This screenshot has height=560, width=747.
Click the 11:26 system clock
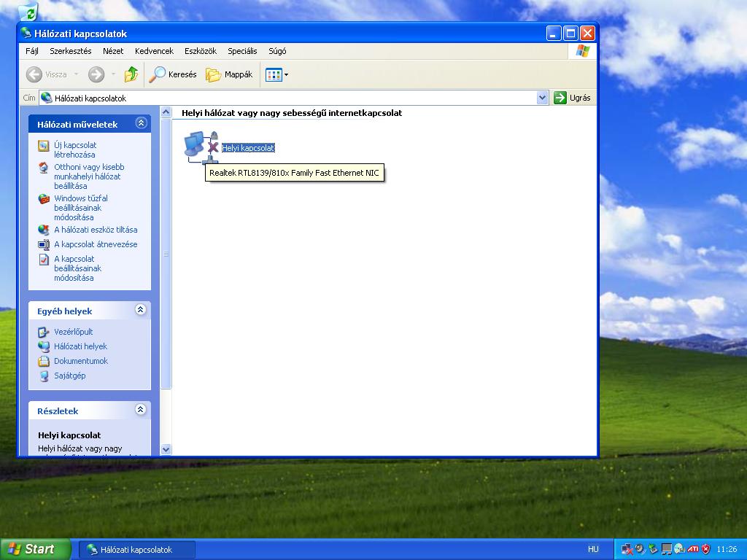(x=727, y=549)
